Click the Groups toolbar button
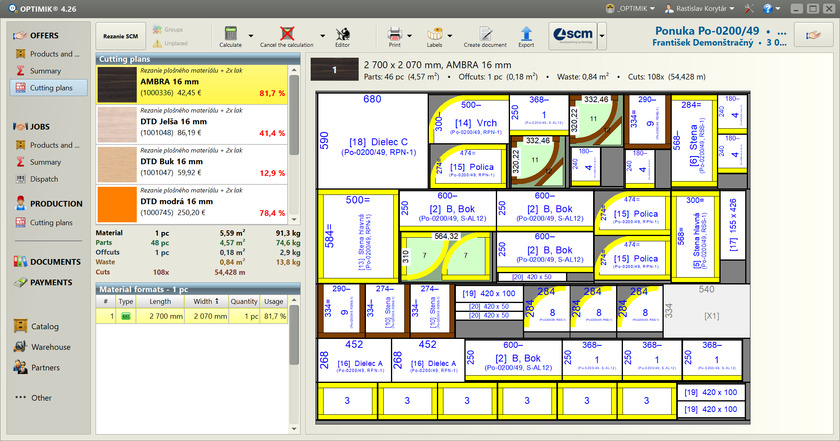The image size is (840, 441). click(168, 29)
